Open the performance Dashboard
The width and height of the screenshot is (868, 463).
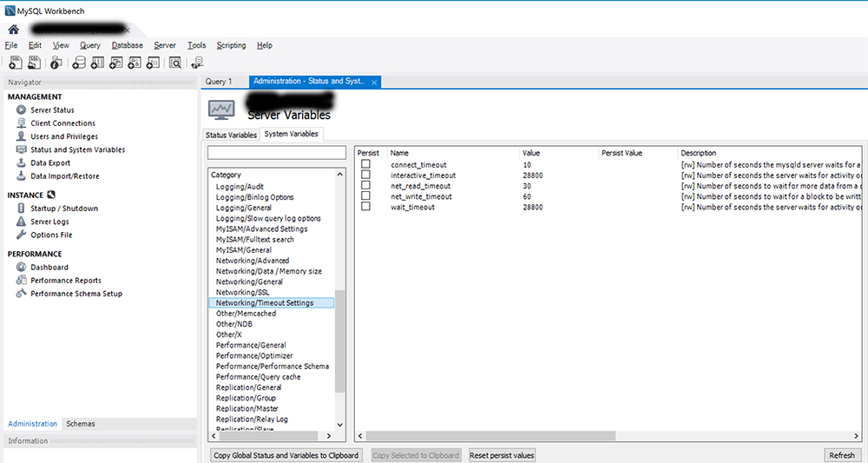(49, 267)
